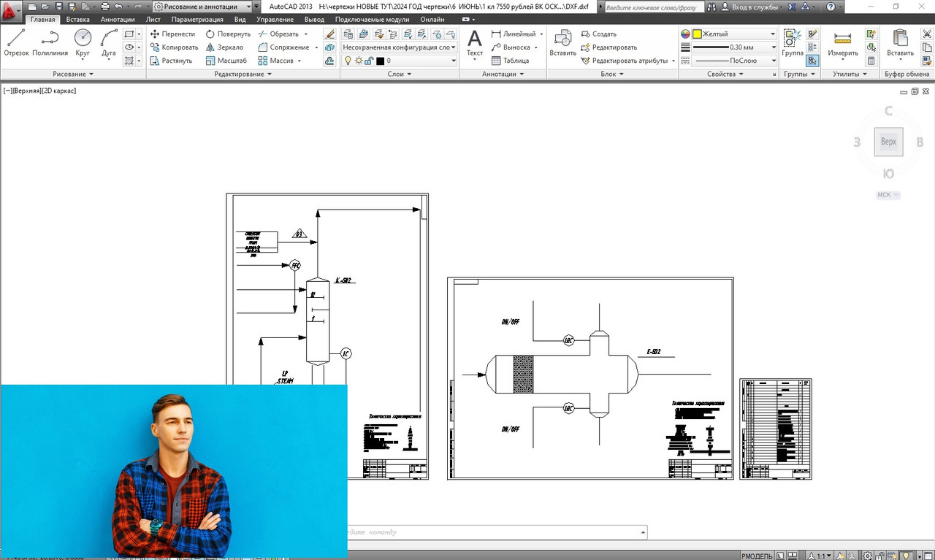Screen dimensions: 935x560
Task: Switch to the Вставка ribbon tab
Action: pos(77,20)
